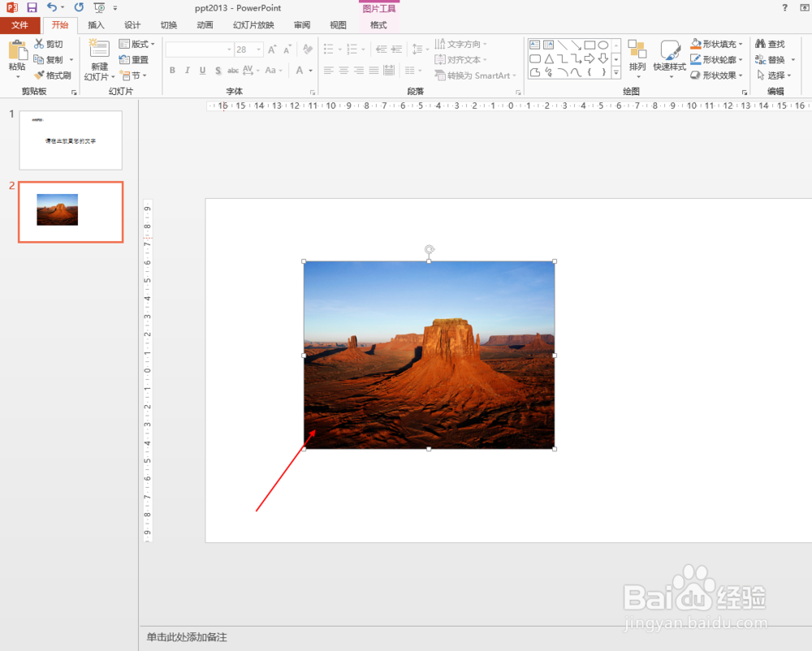Open Select (选择) menu
Viewport: 812px width, 651px height.
point(774,75)
